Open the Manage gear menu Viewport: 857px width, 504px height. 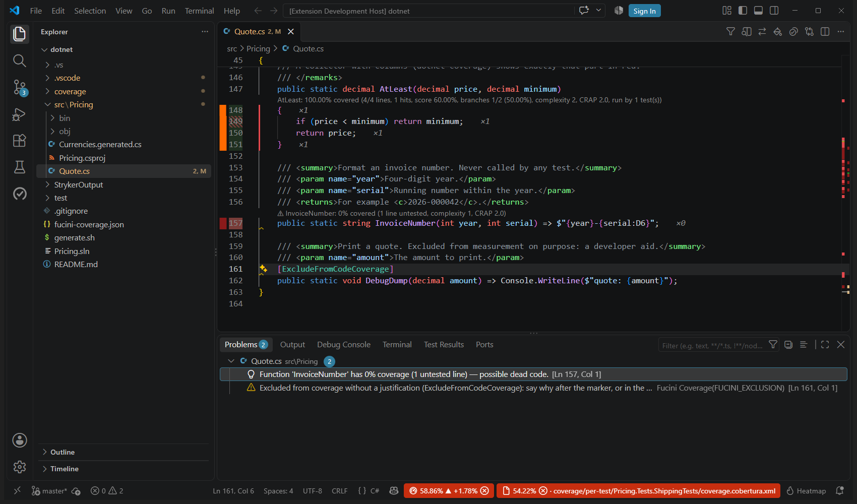coord(19,467)
